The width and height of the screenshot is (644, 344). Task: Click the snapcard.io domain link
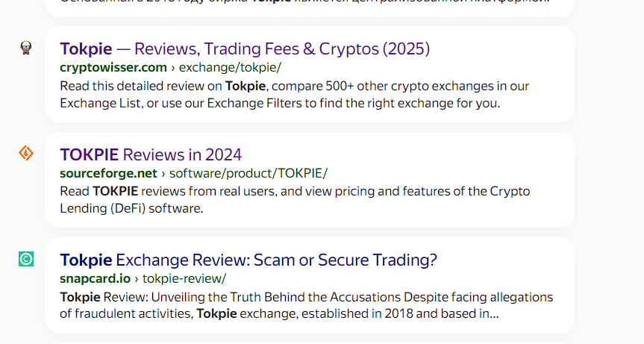click(95, 278)
